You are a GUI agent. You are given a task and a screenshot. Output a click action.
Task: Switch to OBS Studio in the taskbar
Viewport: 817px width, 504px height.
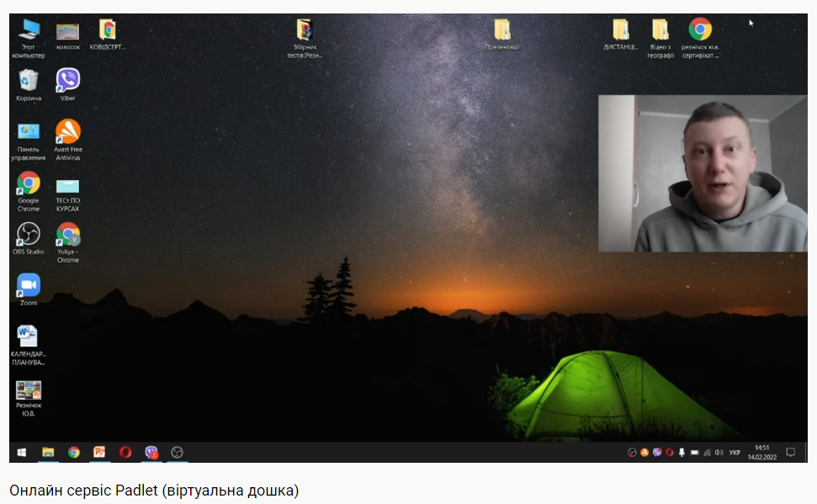coord(178,453)
